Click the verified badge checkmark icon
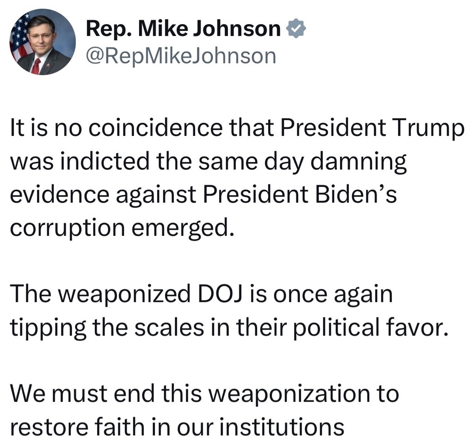 (296, 29)
